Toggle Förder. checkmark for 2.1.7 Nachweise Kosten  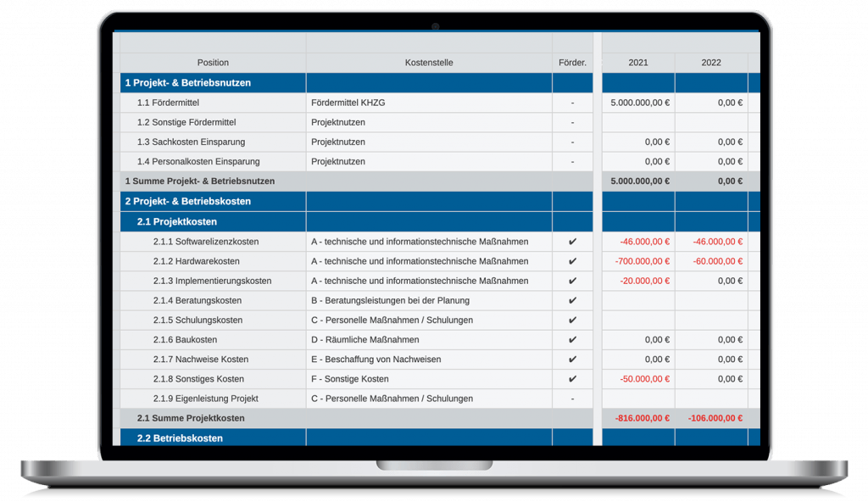tap(572, 359)
